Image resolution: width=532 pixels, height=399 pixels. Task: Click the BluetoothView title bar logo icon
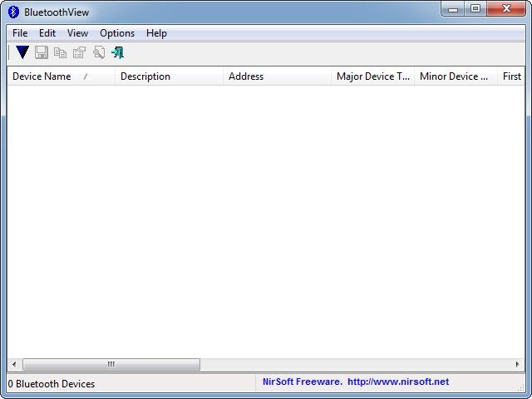coord(13,12)
